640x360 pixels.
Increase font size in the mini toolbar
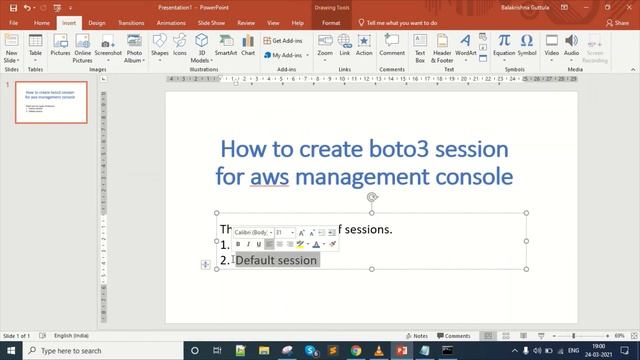(x=301, y=233)
